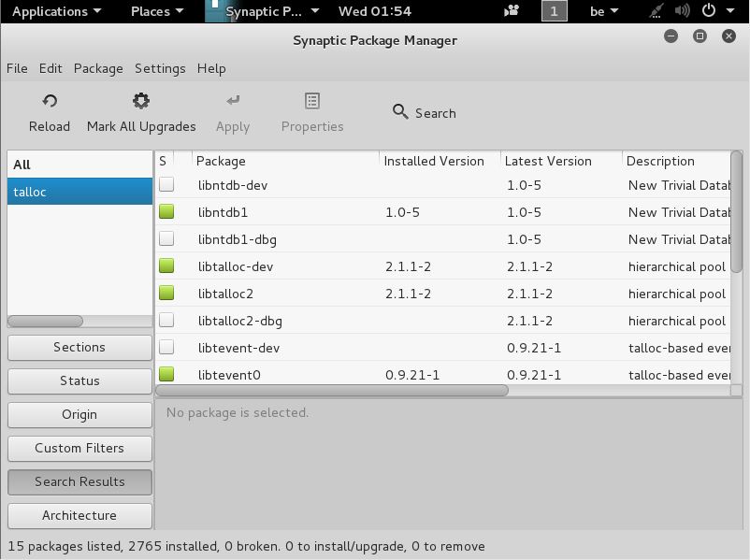Screen dimensions: 750x560
Task: Select the libtalloc2-dbg package name
Action: [240, 321]
